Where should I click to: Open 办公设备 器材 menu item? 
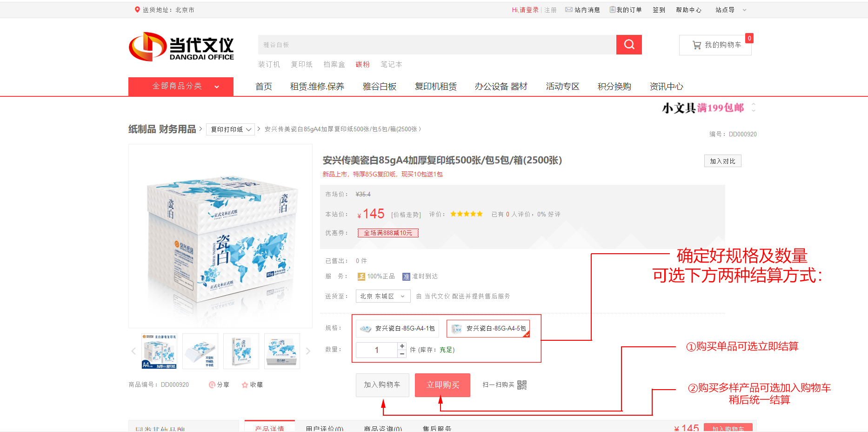coord(501,87)
